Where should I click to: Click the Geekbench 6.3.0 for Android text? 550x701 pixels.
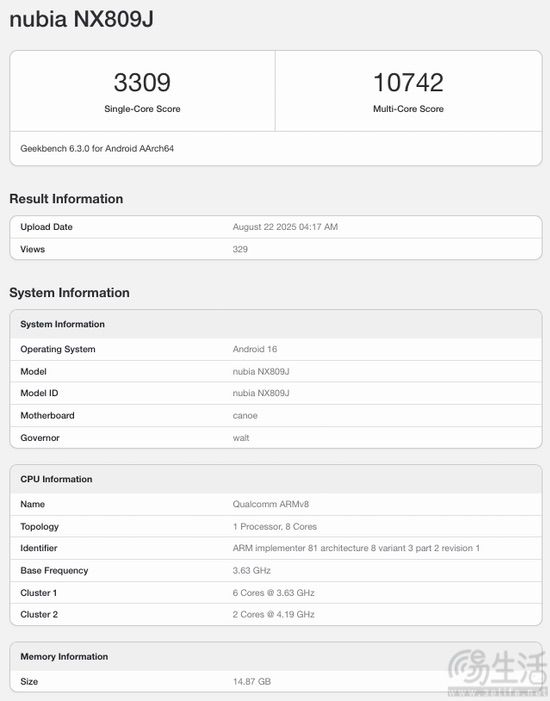(x=97, y=148)
